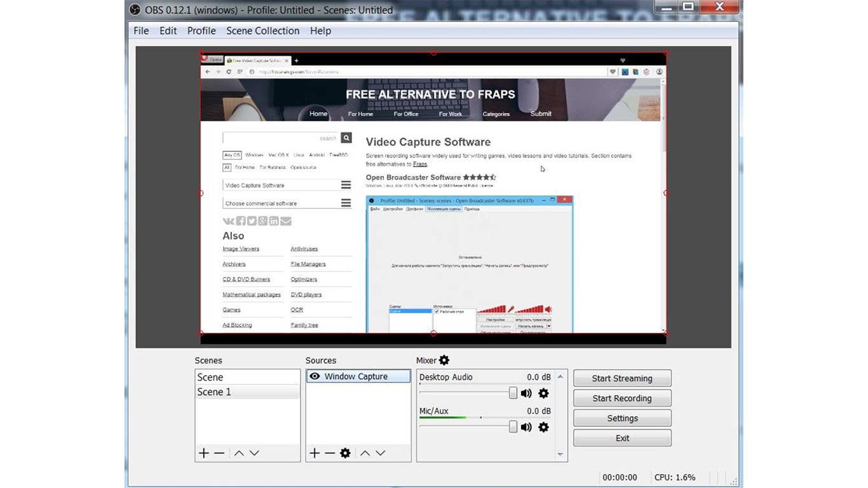Viewport: 868px width, 488px height.
Task: Open the Help menu
Action: pyautogui.click(x=320, y=30)
